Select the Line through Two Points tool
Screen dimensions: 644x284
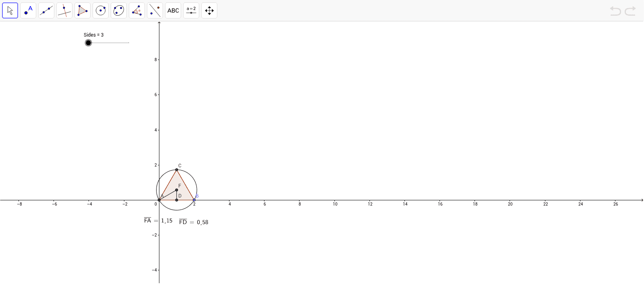[x=46, y=10]
